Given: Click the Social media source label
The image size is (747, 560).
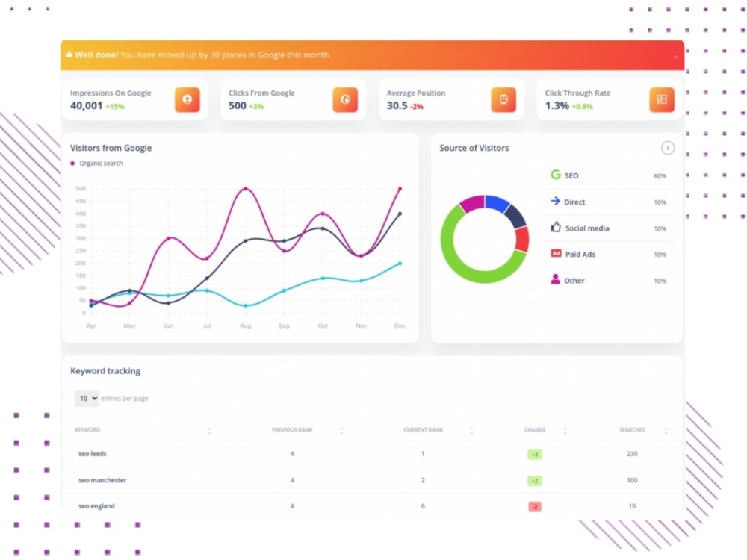Looking at the screenshot, I should [x=587, y=228].
